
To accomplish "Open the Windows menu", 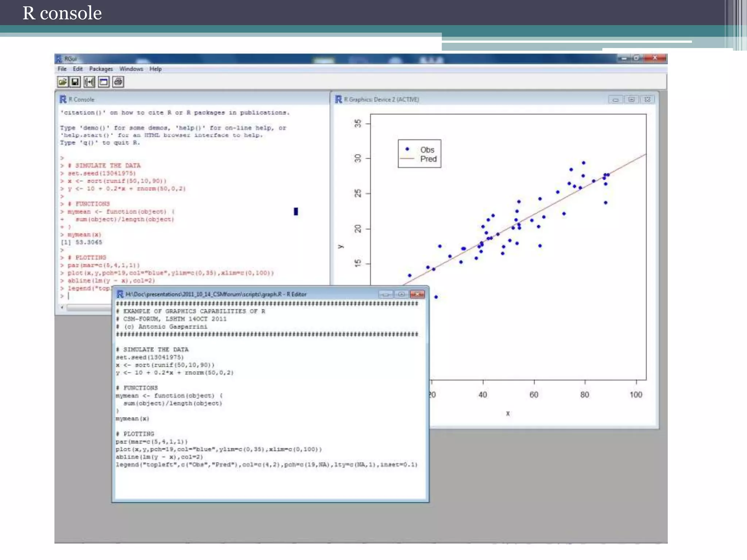I will click(x=131, y=69).
